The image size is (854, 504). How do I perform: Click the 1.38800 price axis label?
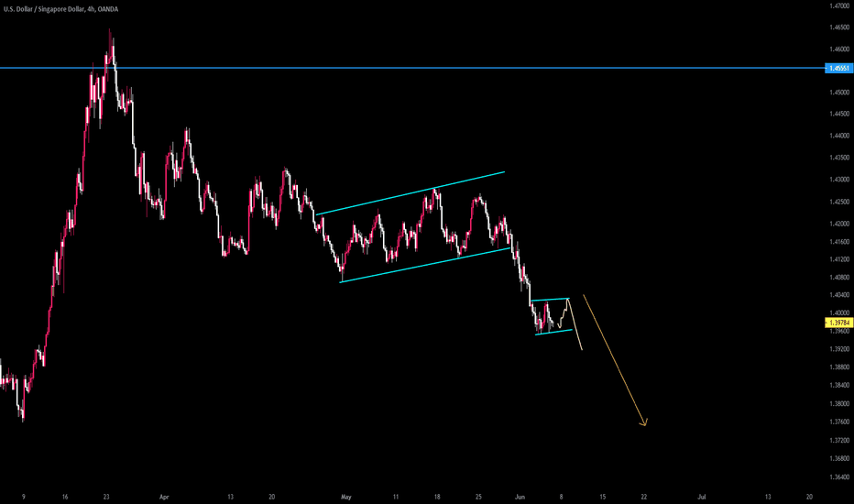(x=839, y=367)
